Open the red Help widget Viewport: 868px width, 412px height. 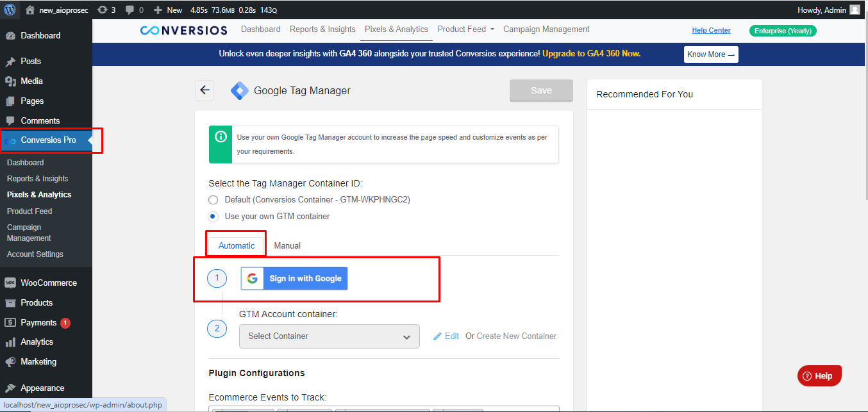[819, 376]
